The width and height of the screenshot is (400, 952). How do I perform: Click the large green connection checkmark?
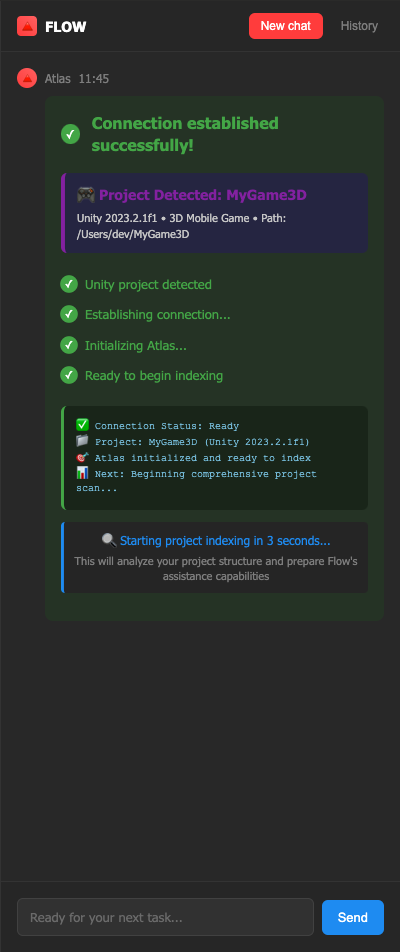[x=71, y=134]
